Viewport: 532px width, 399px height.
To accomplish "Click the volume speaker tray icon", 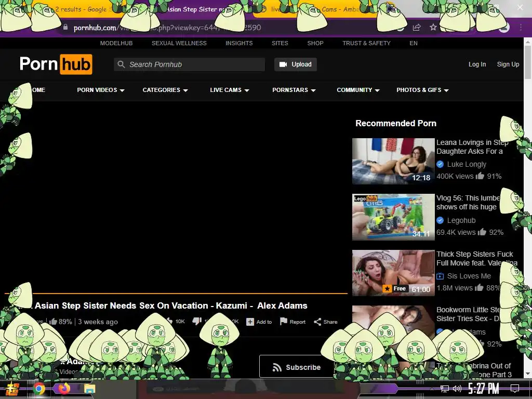I will [457, 389].
